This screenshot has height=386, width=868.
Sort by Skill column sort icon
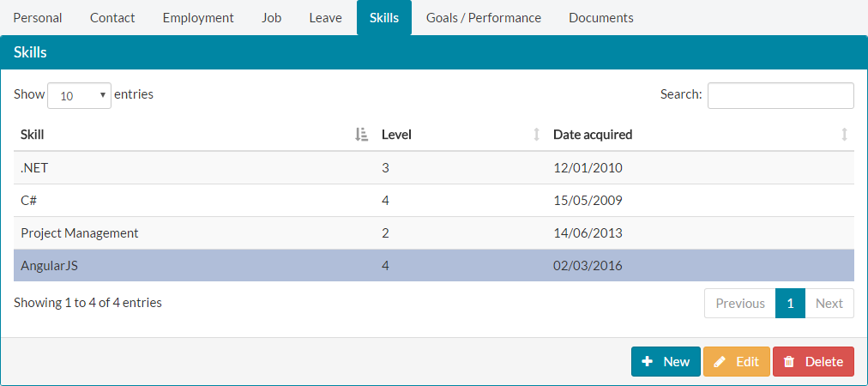(361, 135)
